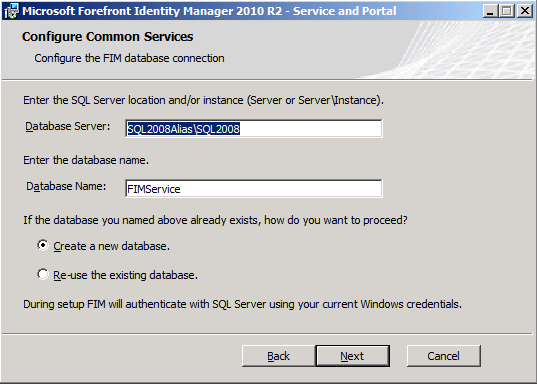537x387 pixels.
Task: Maximize the setup wizard window
Action: [x=507, y=11]
